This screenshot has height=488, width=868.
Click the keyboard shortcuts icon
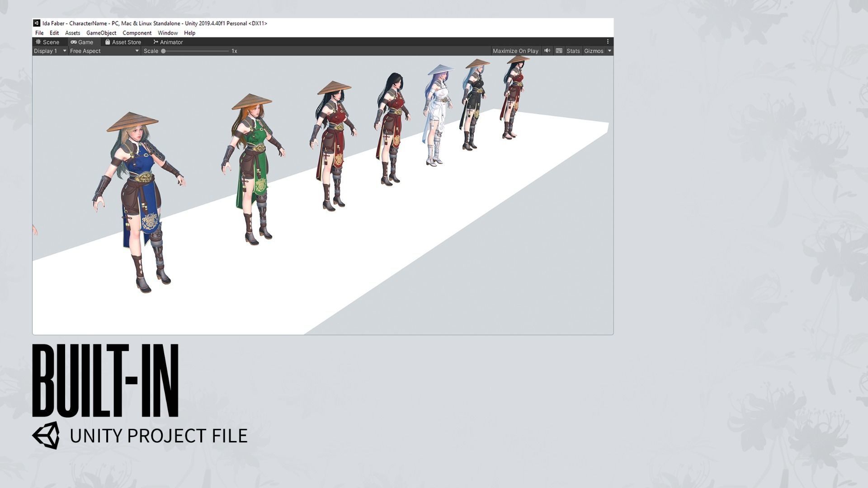pos(559,51)
